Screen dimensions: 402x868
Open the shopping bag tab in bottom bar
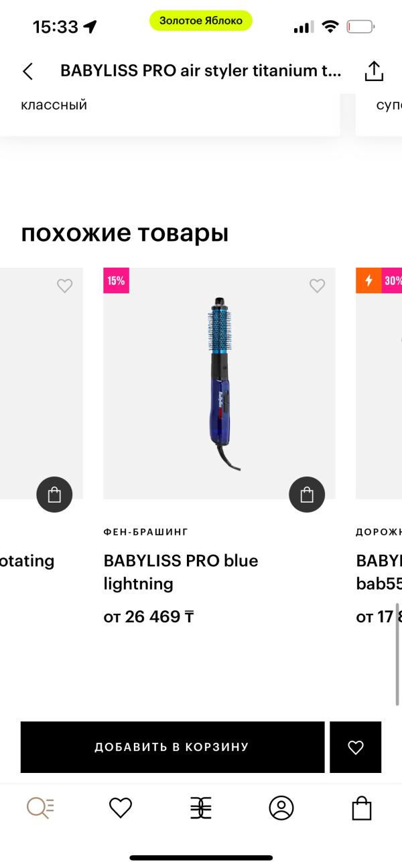[x=362, y=808]
